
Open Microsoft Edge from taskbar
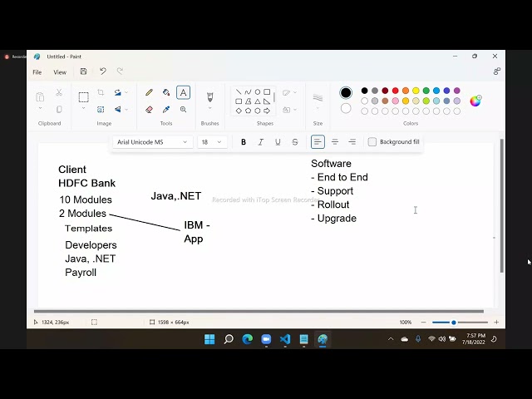(x=248, y=339)
